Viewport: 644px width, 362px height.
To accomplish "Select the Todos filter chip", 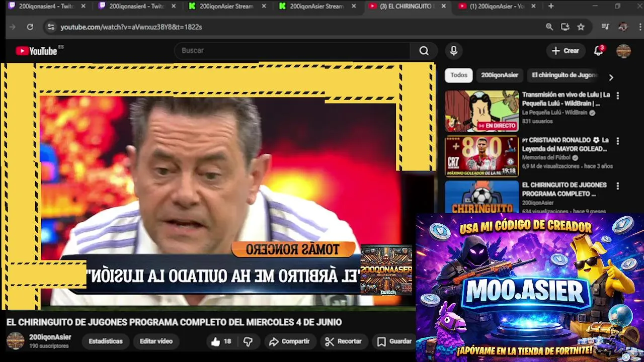I will point(458,75).
